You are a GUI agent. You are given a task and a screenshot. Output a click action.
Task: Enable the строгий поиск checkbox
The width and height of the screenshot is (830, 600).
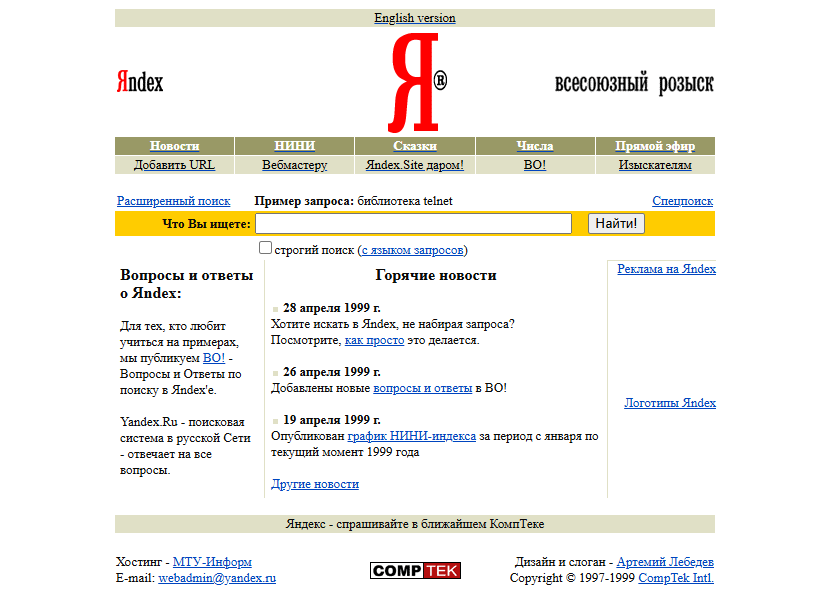point(265,248)
